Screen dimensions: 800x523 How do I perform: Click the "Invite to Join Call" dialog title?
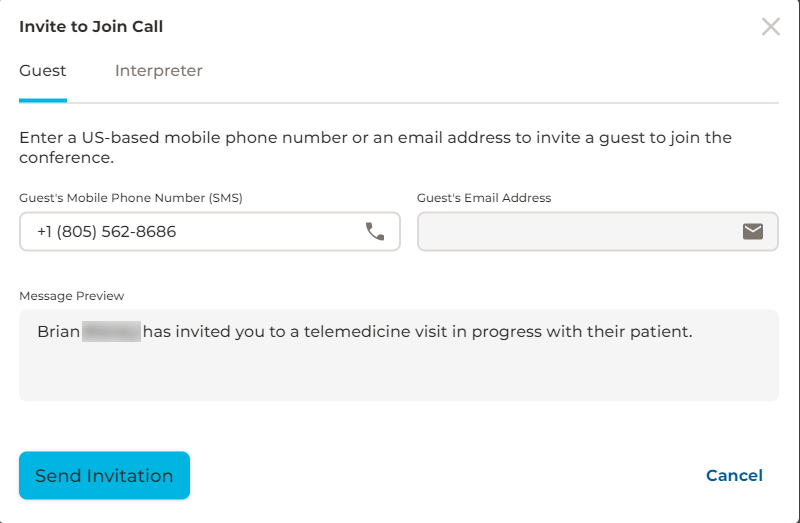point(91,27)
